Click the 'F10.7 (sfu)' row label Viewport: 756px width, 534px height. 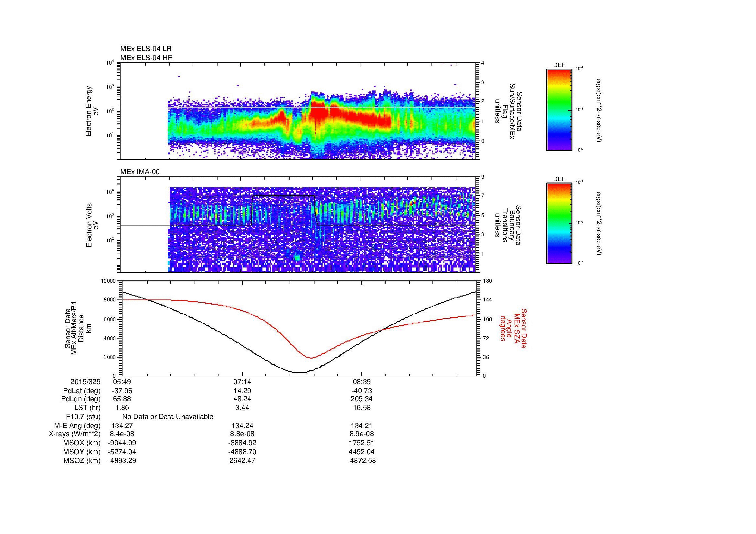[83, 416]
